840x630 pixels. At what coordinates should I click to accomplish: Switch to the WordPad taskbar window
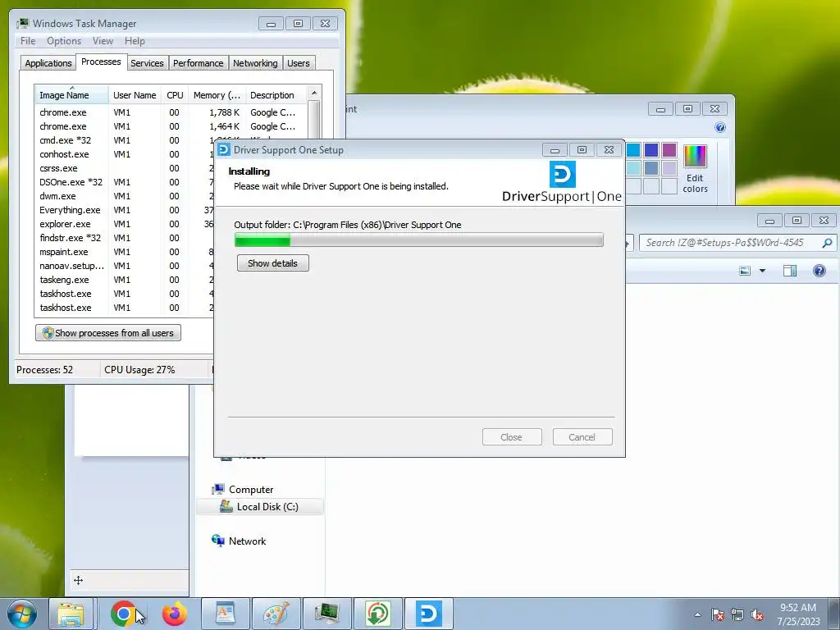(x=226, y=614)
